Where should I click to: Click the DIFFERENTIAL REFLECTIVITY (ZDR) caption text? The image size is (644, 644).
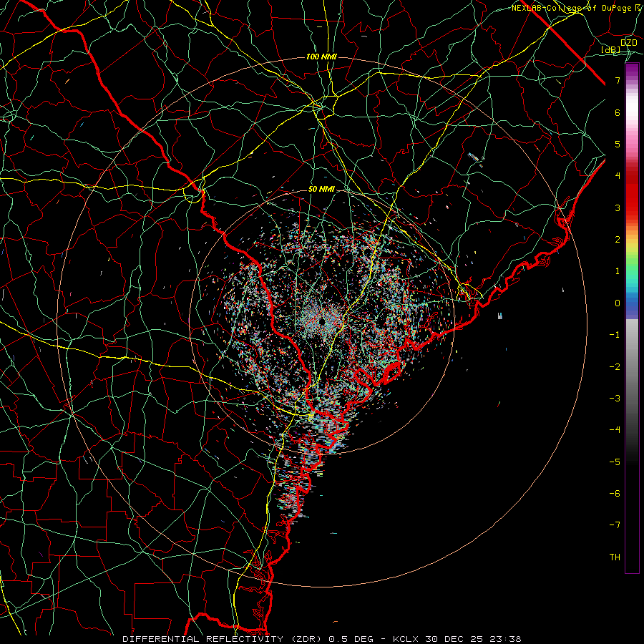tap(223, 639)
